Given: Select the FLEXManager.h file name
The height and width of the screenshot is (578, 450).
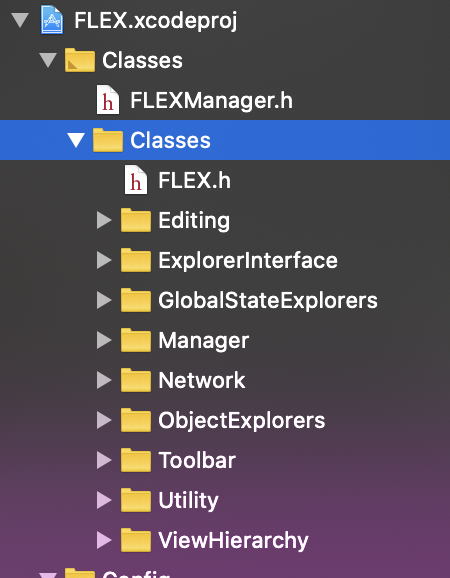Looking at the screenshot, I should [212, 100].
